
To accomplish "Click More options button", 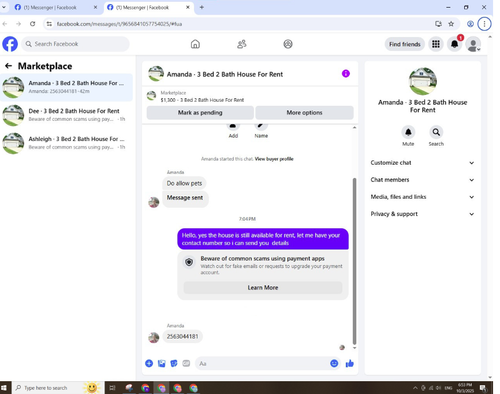I will coord(304,113).
